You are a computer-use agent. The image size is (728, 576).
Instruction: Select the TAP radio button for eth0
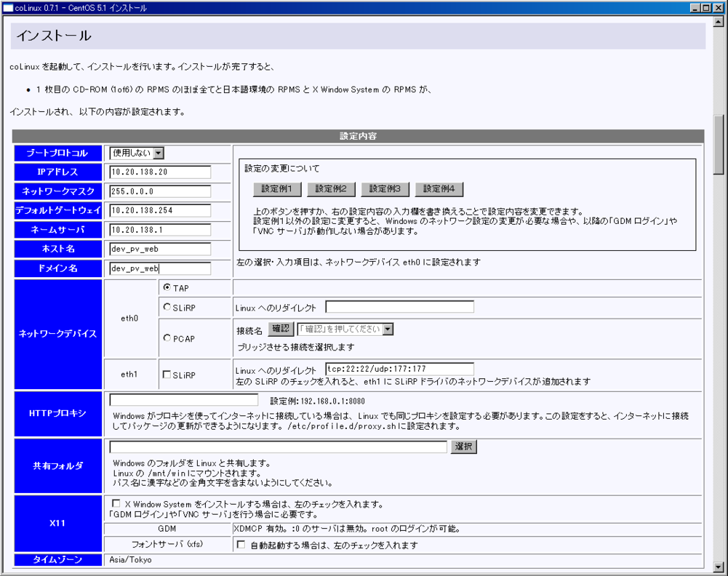click(166, 287)
